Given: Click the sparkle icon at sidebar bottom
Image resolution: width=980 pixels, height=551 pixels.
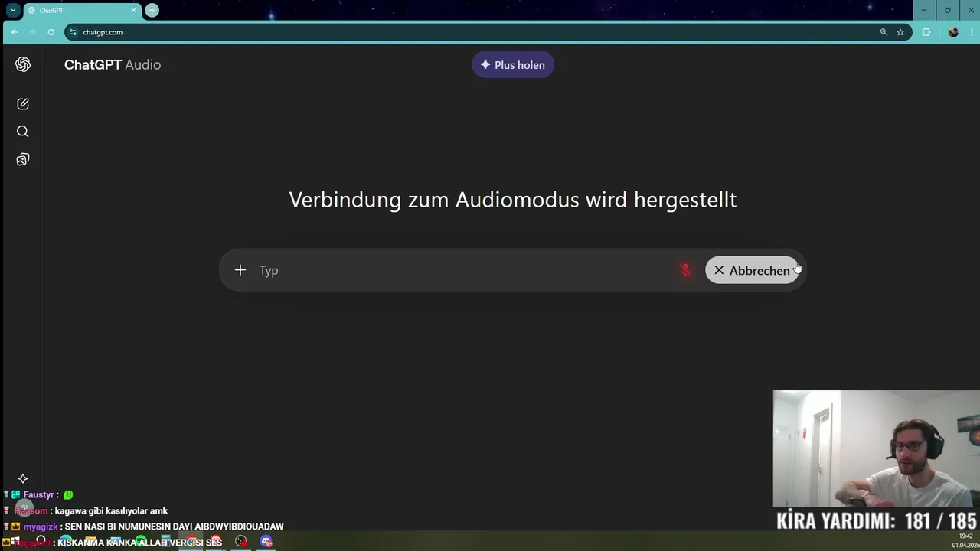Looking at the screenshot, I should click(x=23, y=478).
